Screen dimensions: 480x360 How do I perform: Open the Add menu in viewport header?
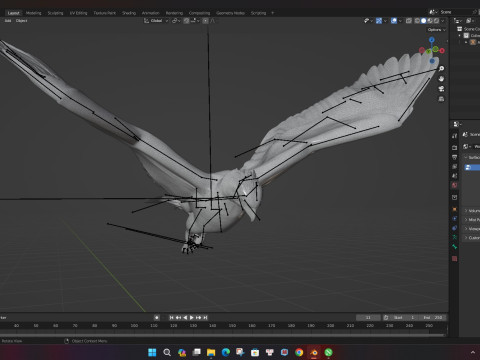[8, 21]
